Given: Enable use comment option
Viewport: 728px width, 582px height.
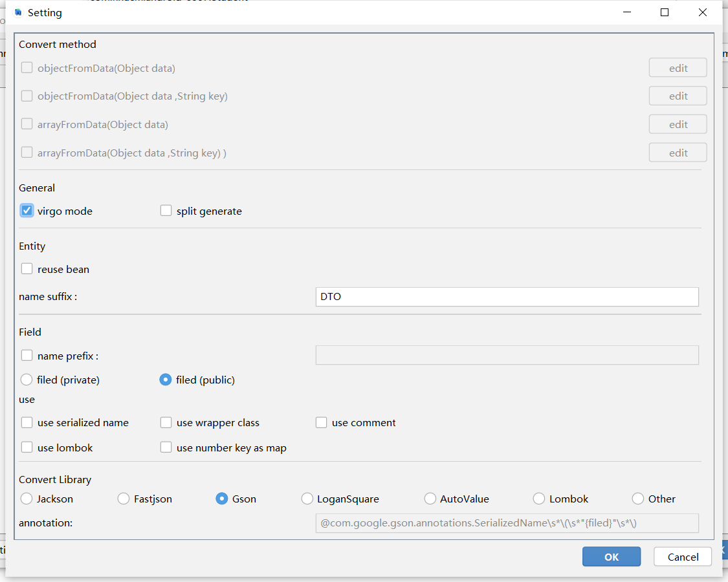Looking at the screenshot, I should click(x=321, y=422).
